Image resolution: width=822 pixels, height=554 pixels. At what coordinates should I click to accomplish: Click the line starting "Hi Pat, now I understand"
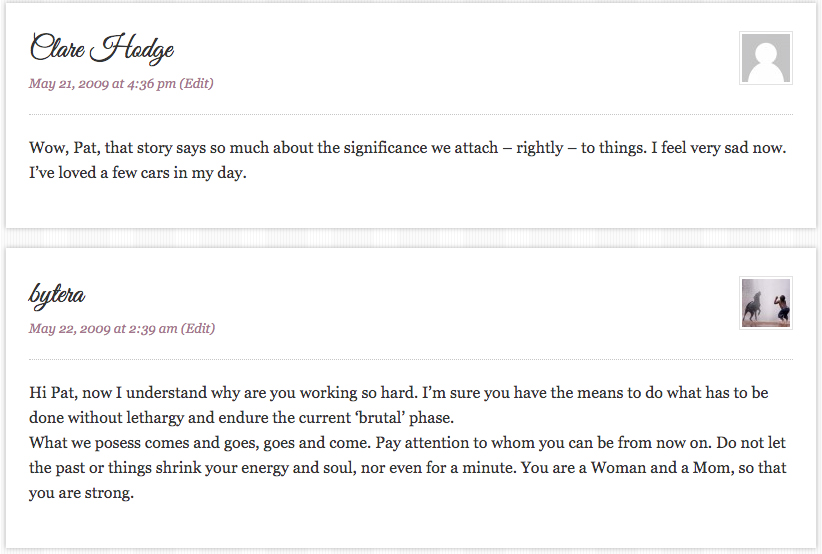[x=398, y=393]
